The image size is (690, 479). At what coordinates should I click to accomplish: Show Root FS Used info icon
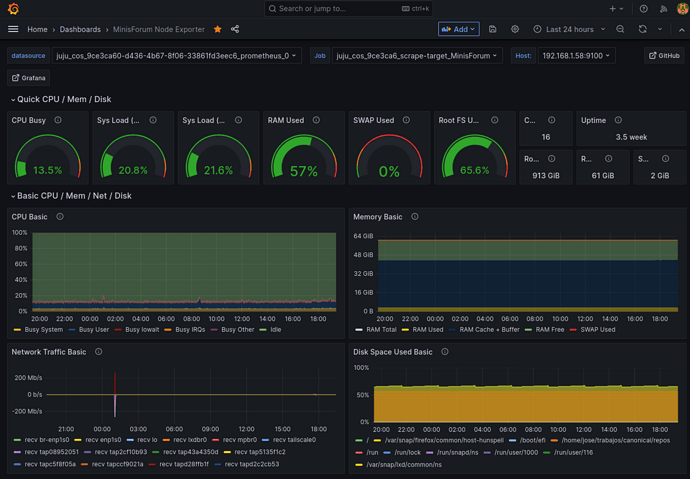click(495, 120)
